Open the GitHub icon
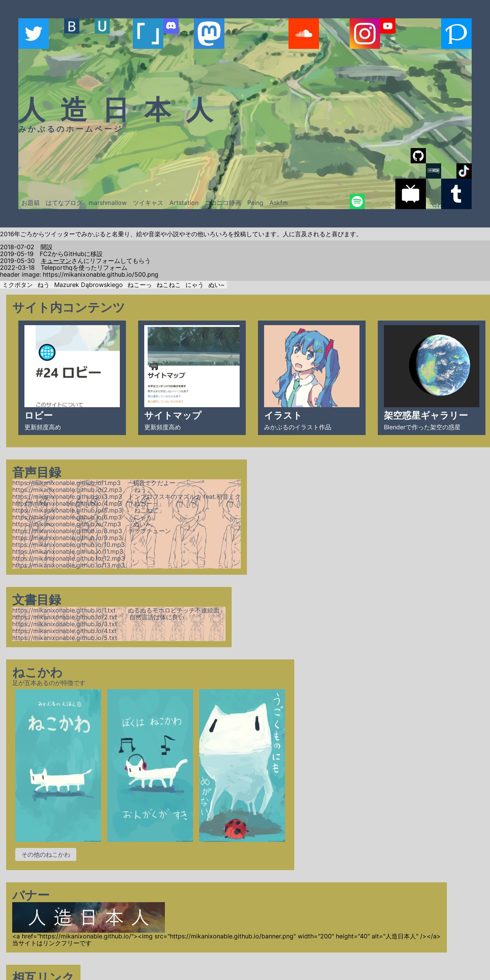 418,156
